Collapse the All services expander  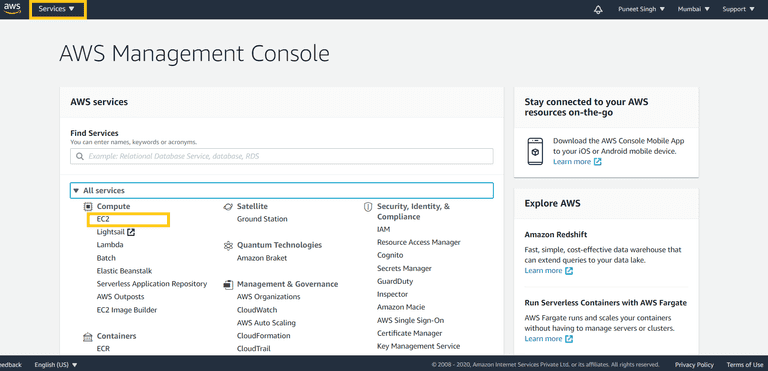click(282, 191)
